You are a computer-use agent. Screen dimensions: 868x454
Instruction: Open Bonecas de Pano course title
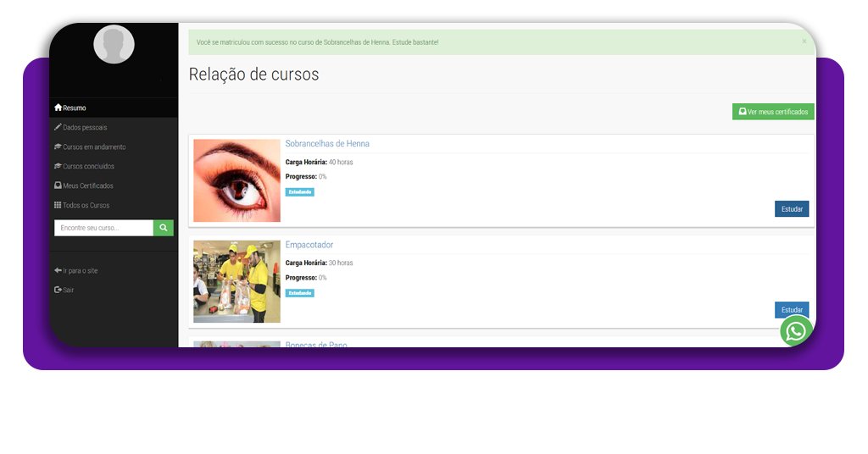(316, 344)
